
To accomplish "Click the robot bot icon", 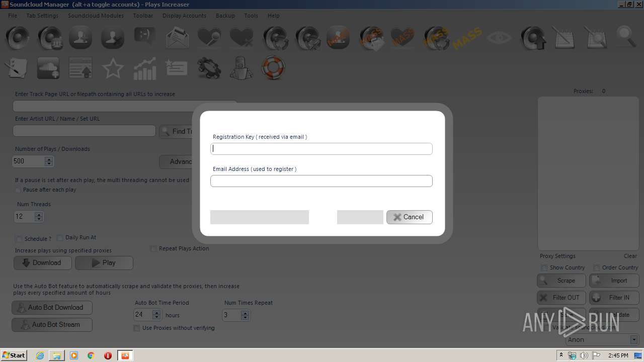I will click(241, 68).
